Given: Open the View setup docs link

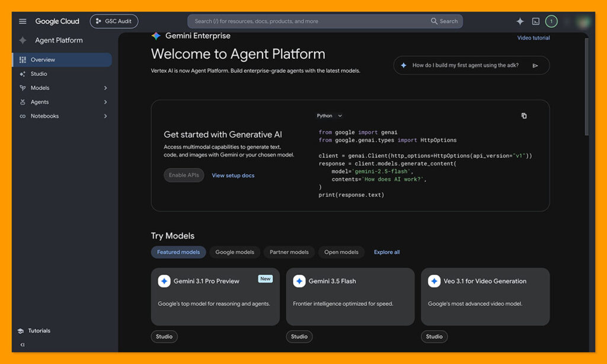Looking at the screenshot, I should tap(233, 175).
